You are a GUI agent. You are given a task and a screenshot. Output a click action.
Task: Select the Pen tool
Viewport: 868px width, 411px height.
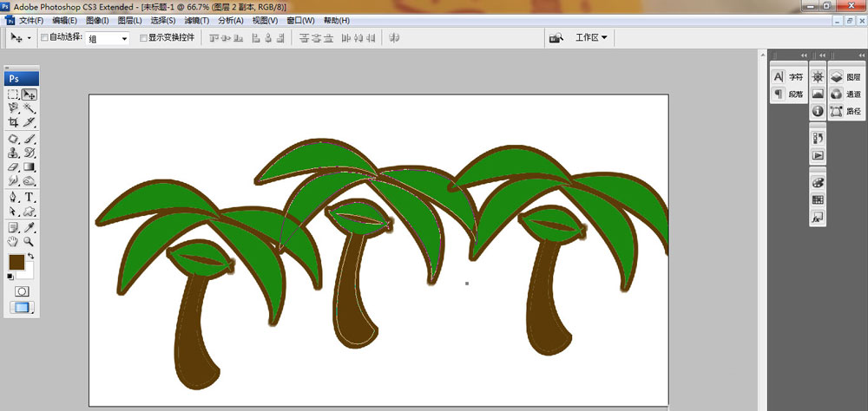(14, 197)
